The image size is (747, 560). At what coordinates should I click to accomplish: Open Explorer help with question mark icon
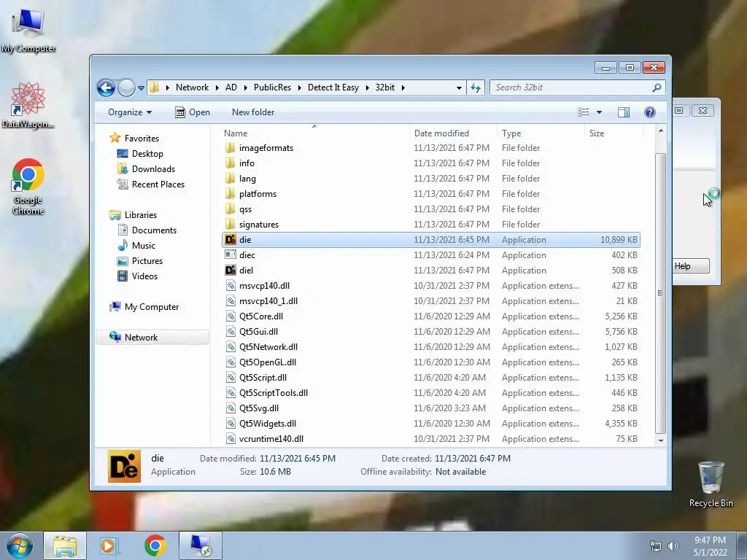pos(649,112)
